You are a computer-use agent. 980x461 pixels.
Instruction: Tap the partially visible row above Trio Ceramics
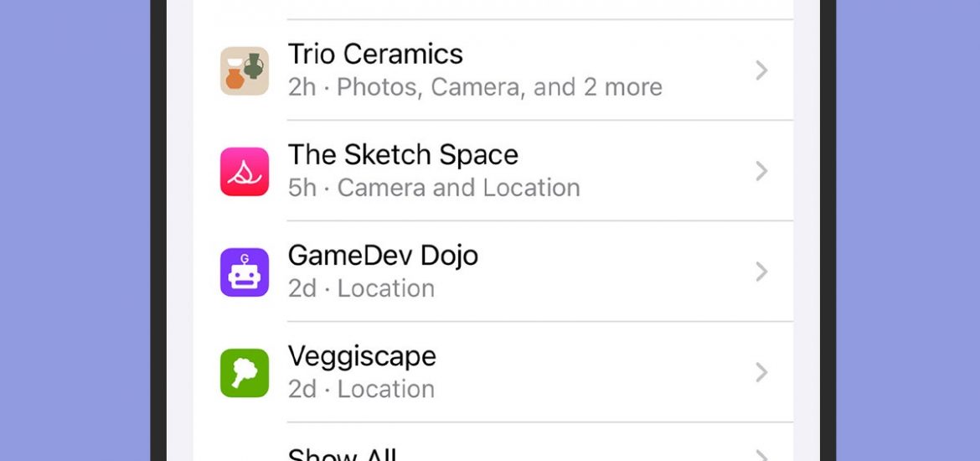tap(493, 9)
